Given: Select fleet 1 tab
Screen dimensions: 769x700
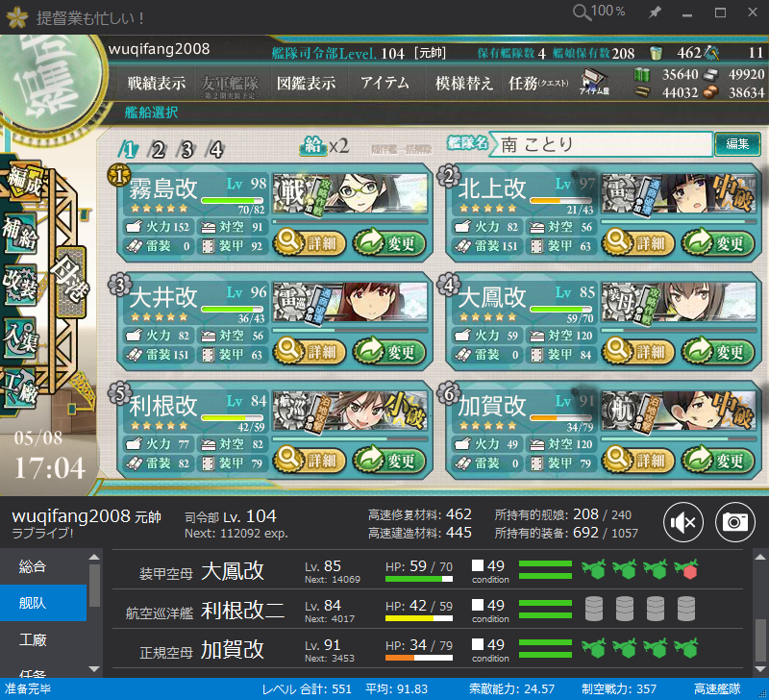Looking at the screenshot, I should coord(128,150).
